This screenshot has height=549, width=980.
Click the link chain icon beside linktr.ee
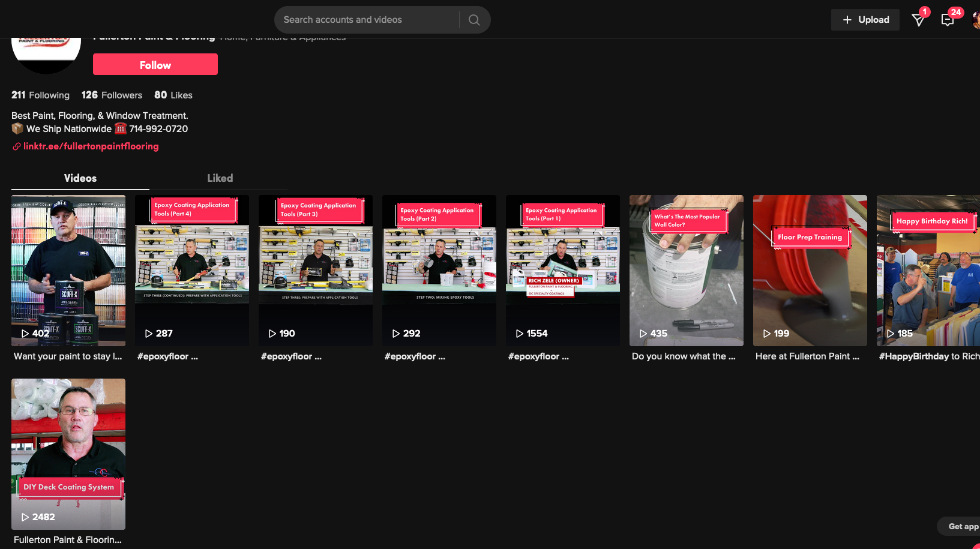point(17,146)
